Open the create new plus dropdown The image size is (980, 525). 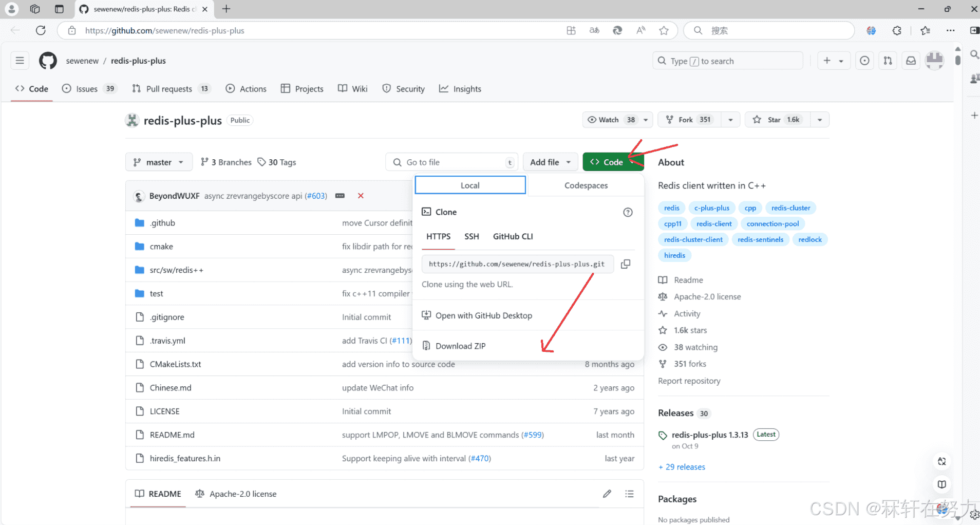(x=834, y=61)
